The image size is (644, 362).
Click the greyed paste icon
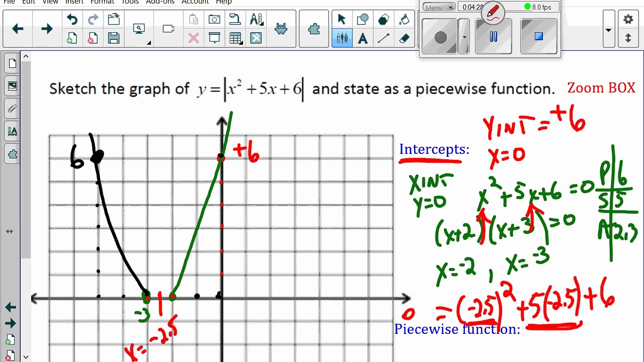(194, 20)
